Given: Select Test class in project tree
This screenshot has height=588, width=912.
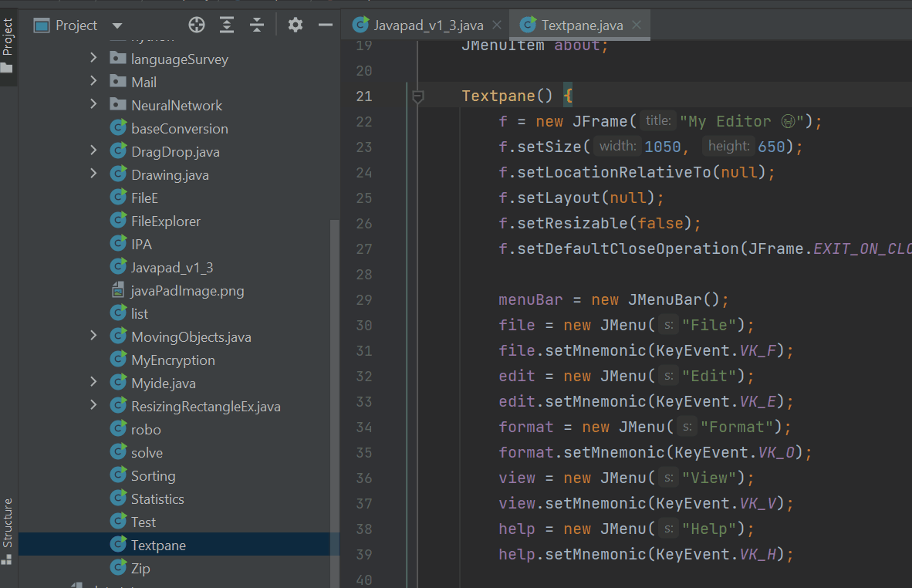Looking at the screenshot, I should pyautogui.click(x=144, y=522).
